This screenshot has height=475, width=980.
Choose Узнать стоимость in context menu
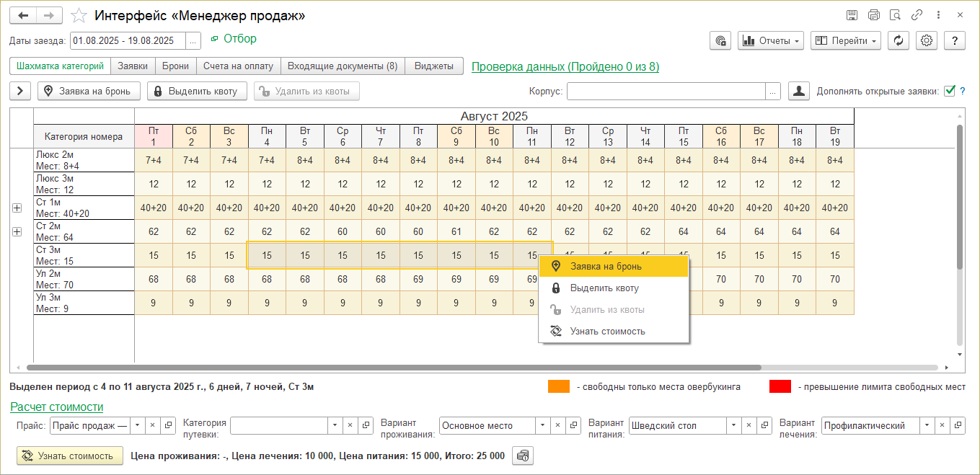click(607, 332)
